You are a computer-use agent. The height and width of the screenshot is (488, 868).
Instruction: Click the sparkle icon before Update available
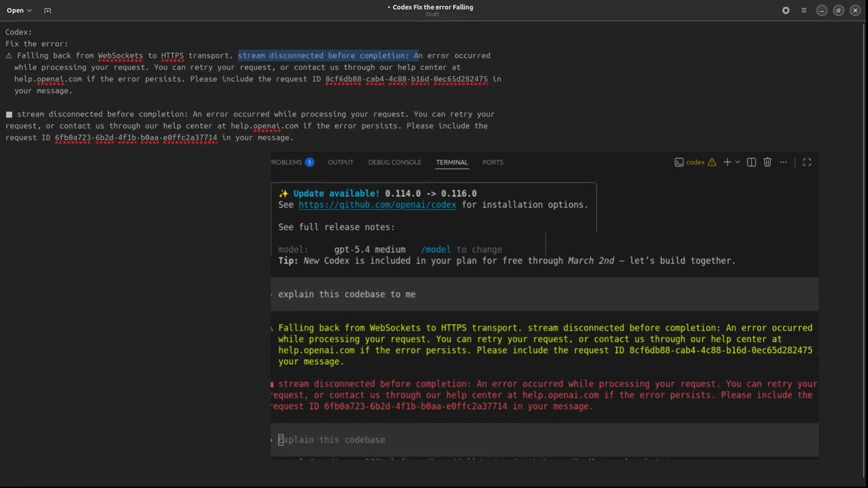click(x=283, y=194)
